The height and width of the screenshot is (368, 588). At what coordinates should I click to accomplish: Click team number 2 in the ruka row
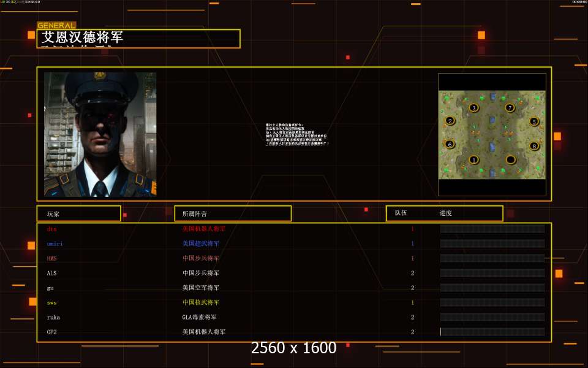click(412, 317)
